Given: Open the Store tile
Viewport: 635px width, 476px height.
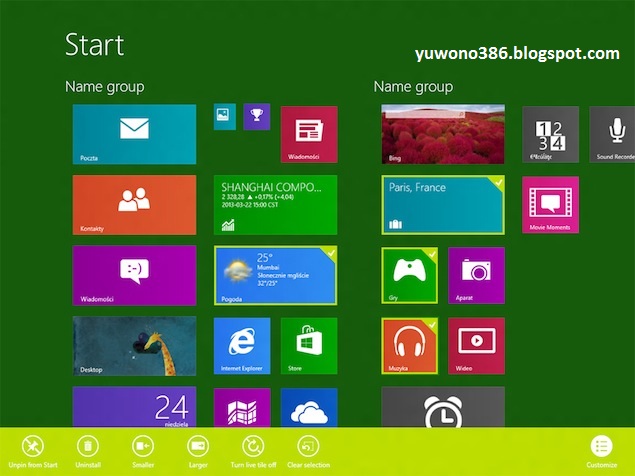Looking at the screenshot, I should click(309, 346).
